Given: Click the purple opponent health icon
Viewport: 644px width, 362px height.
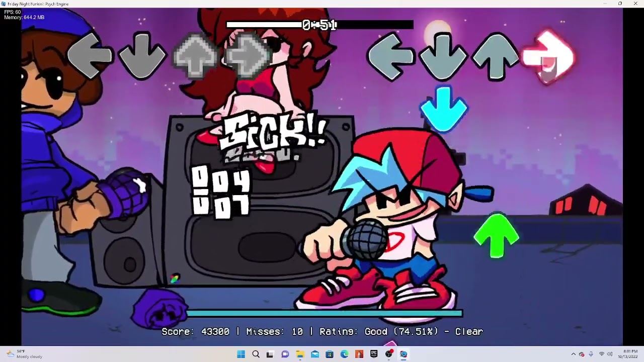Looking at the screenshot, I should pos(159,310).
